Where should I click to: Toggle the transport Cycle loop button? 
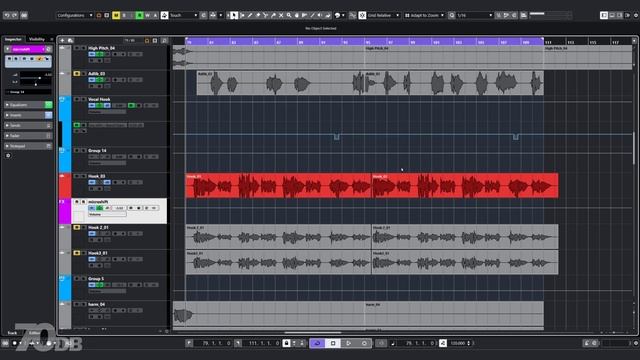pos(317,343)
